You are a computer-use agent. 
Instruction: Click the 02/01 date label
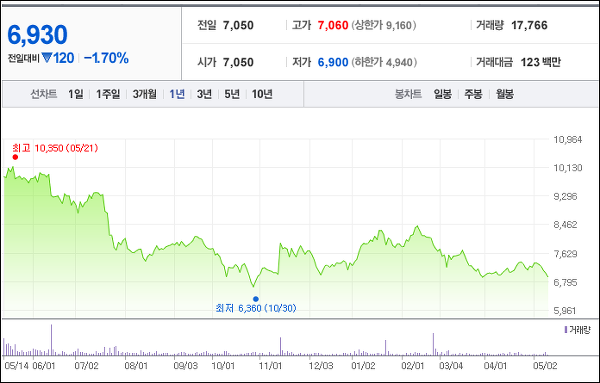pos(412,366)
